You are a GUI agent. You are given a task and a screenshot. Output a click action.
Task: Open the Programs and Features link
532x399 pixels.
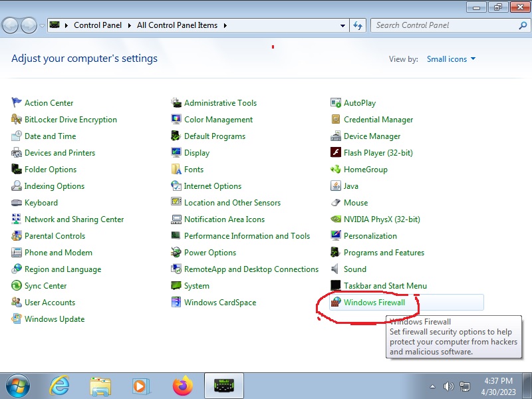click(x=384, y=253)
